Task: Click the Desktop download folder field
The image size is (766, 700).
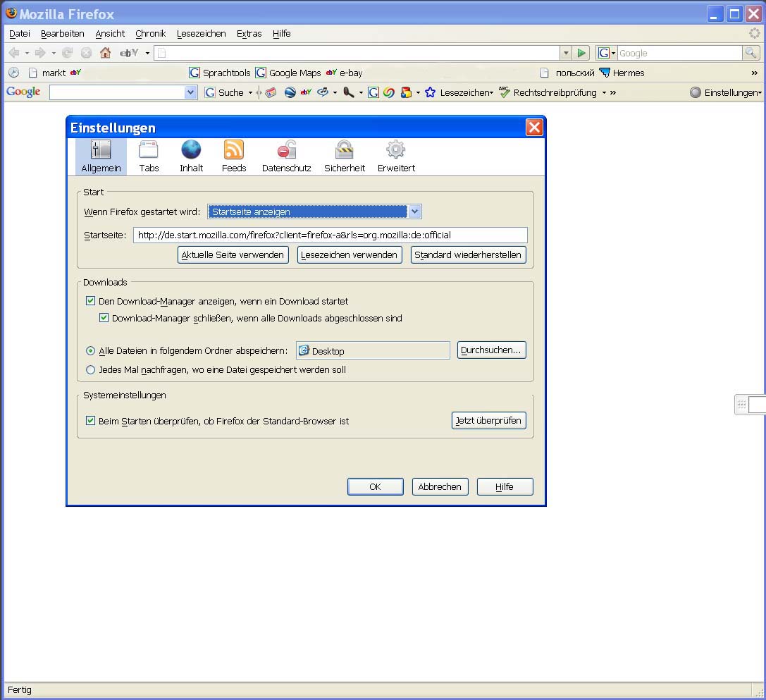Action: [x=373, y=350]
